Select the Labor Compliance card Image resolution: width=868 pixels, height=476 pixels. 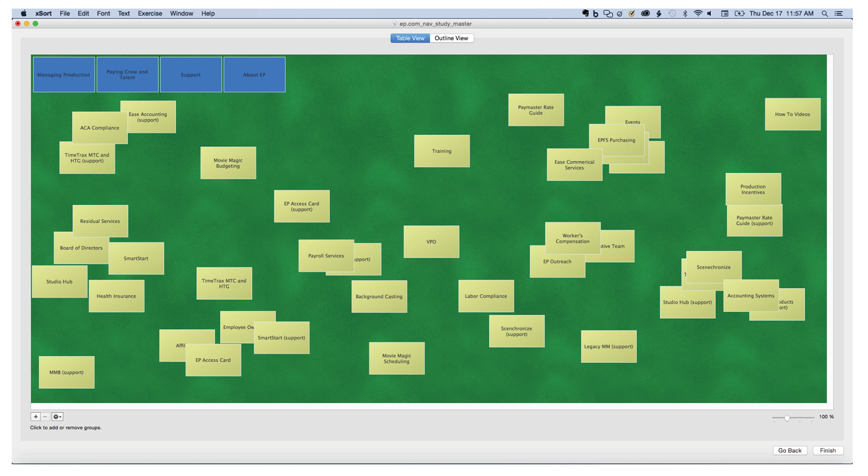(486, 296)
